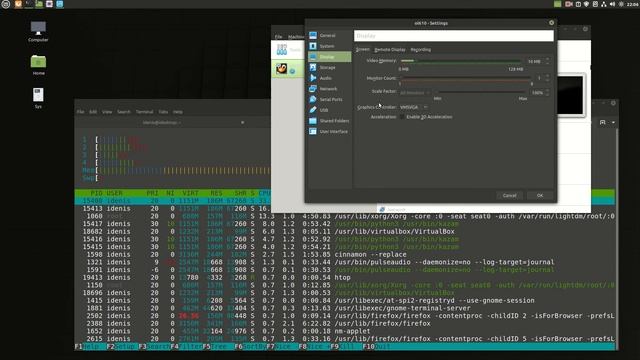640x360 pixels.
Task: Open System settings category icon
Action: click(313, 46)
